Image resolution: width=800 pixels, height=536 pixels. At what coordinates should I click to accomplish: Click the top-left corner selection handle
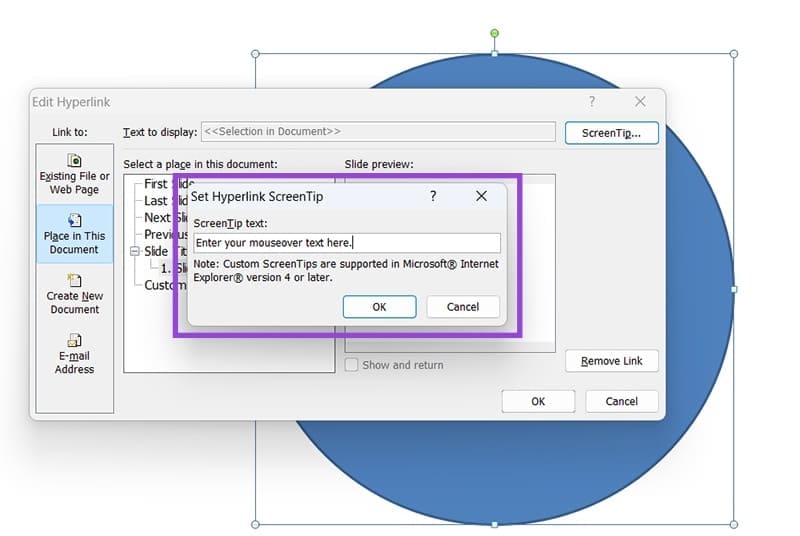point(256,54)
